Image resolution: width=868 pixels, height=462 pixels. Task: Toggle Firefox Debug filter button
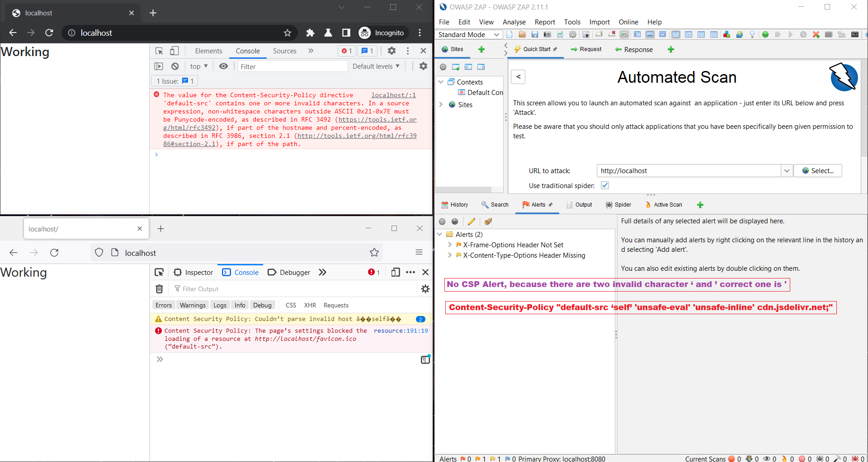262,305
